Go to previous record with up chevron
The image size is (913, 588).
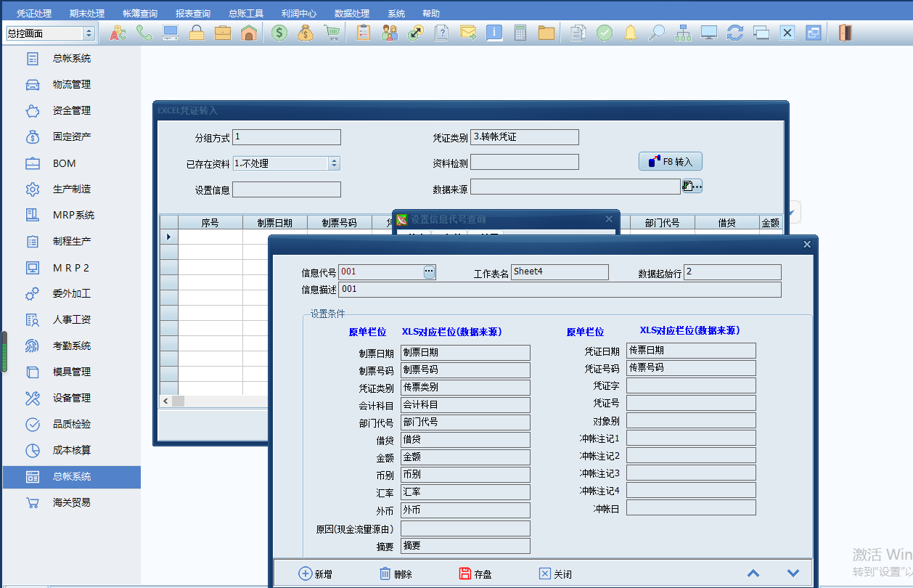pyautogui.click(x=753, y=573)
